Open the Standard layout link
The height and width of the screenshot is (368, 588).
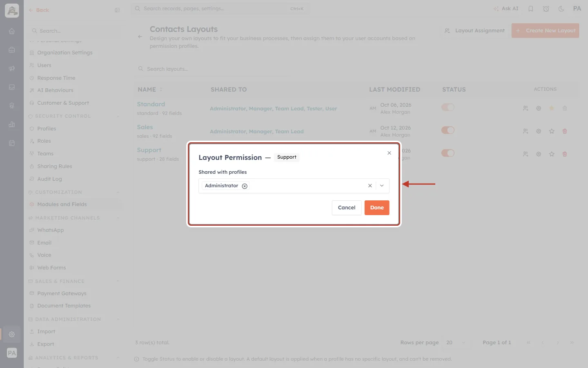point(151,104)
